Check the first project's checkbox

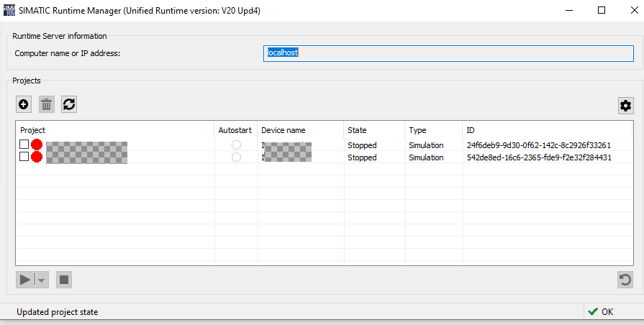tap(24, 145)
